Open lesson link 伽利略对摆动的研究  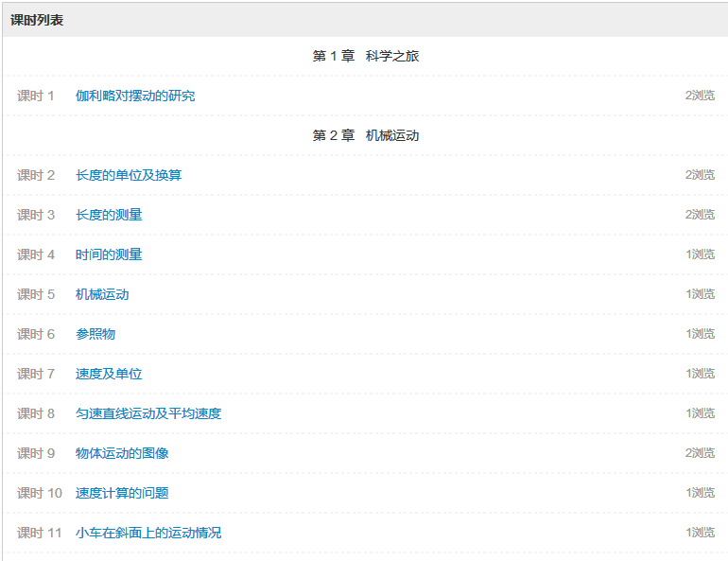[x=135, y=96]
